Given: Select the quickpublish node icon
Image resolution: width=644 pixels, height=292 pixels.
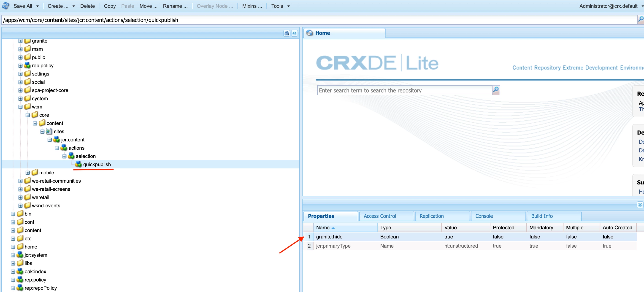Looking at the screenshot, I should click(x=78, y=164).
